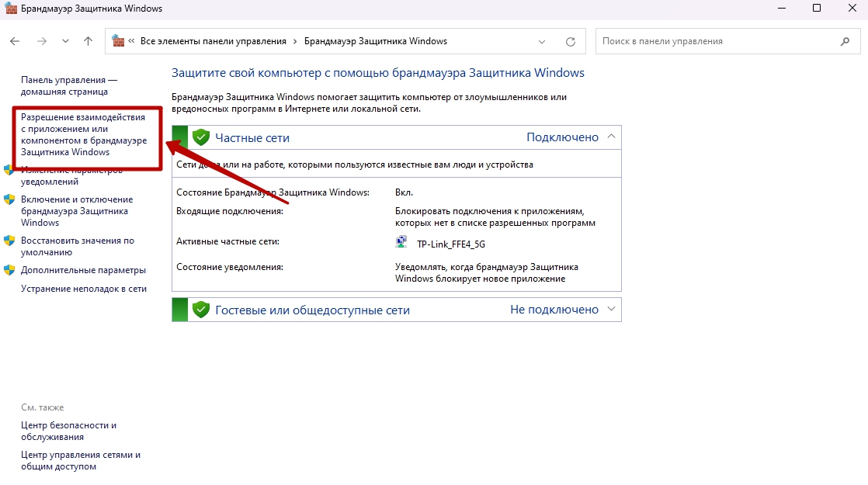Refresh the control panel page
Image resolution: width=868 pixels, height=485 pixels.
tap(571, 42)
